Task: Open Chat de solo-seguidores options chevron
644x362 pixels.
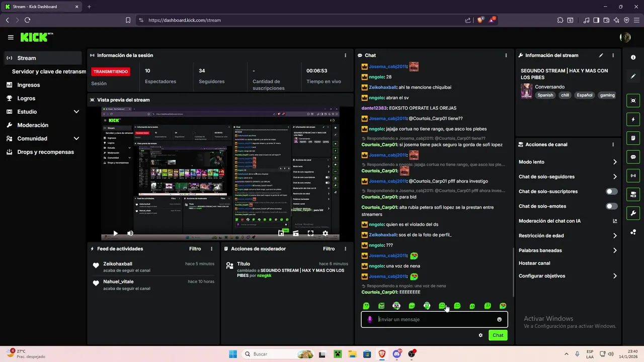Action: pyautogui.click(x=615, y=176)
